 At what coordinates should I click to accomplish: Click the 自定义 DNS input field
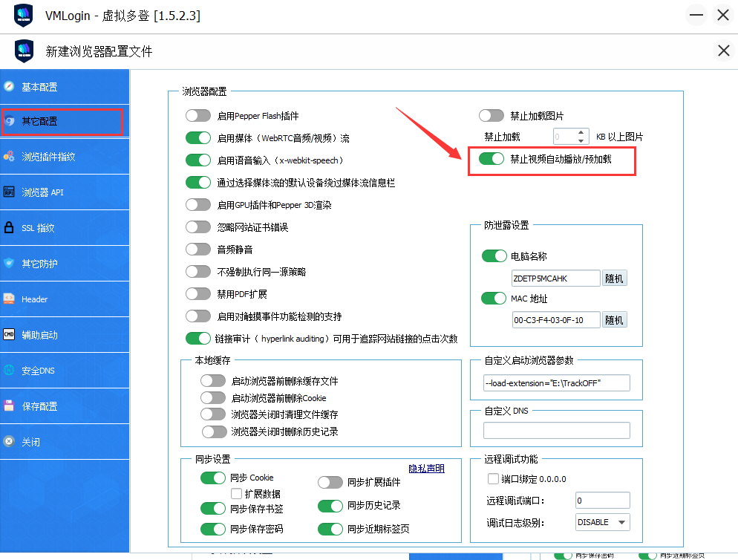point(557,431)
